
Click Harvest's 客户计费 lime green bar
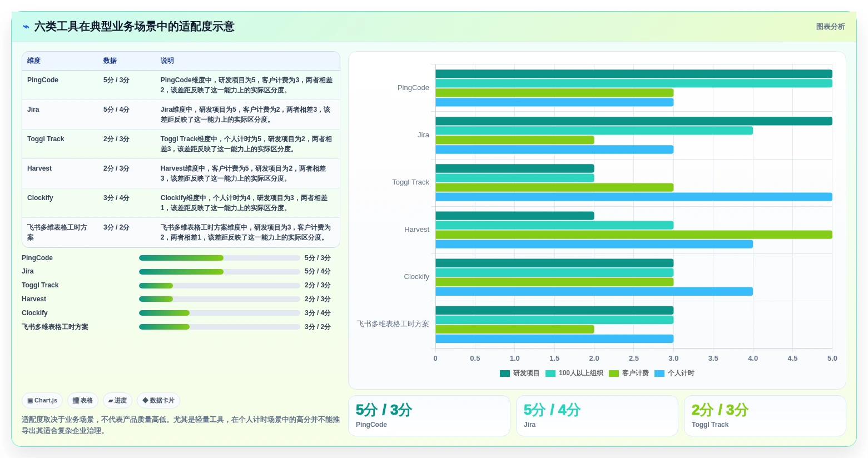click(x=634, y=235)
